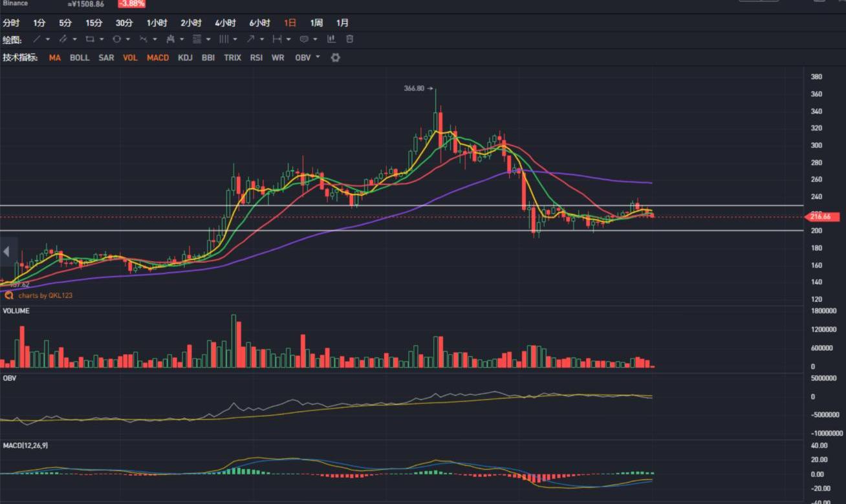
Task: Enable the KDJ indicator
Action: click(185, 58)
